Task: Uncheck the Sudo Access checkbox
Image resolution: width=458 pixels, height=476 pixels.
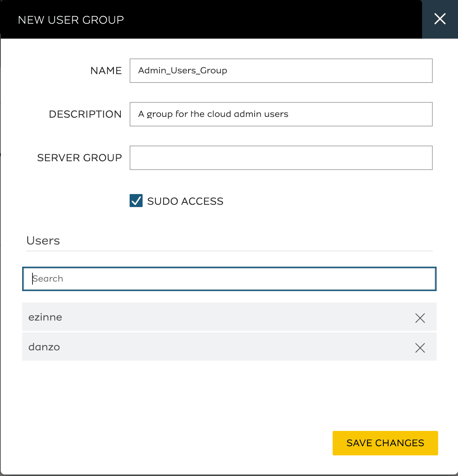Action: [x=136, y=201]
